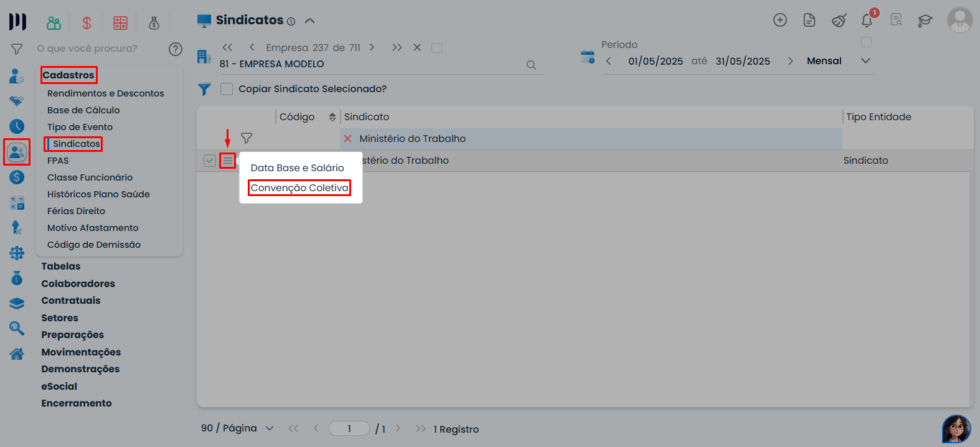Toggle the checkbox above Período dropdown
980x447 pixels.
(866, 42)
